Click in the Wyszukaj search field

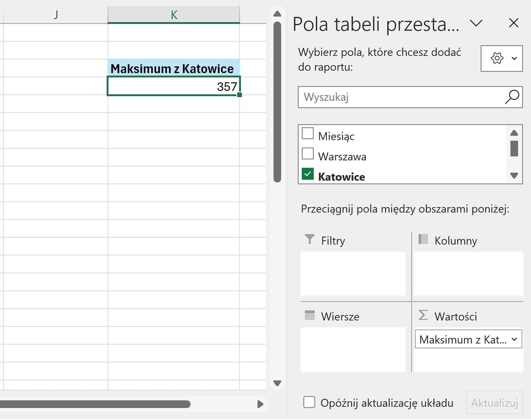pos(399,97)
